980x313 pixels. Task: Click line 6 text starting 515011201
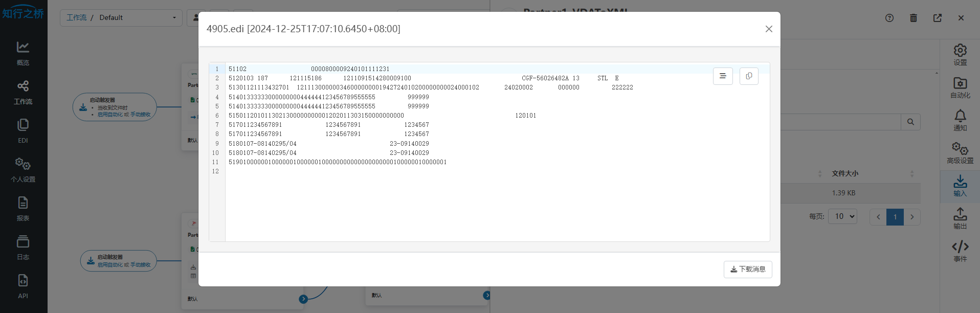point(382,116)
